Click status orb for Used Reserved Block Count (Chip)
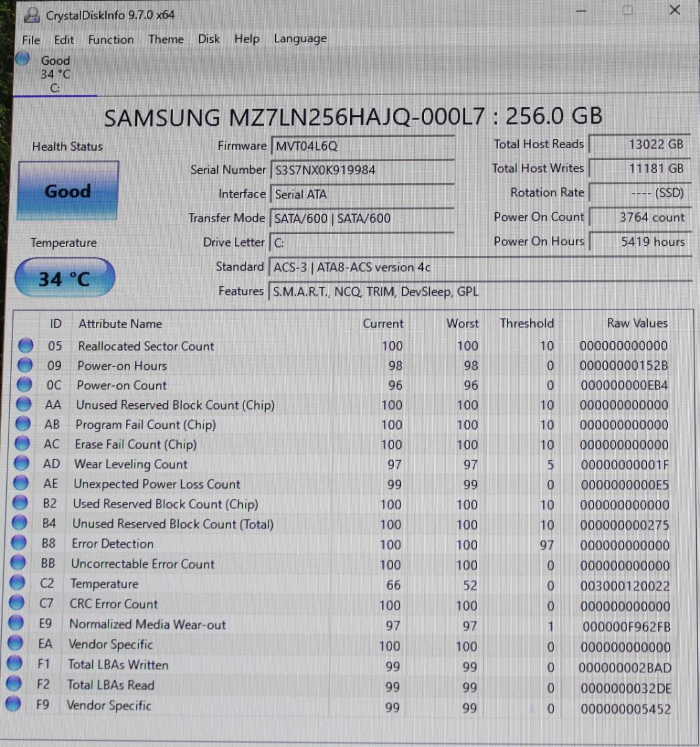 click(x=21, y=502)
